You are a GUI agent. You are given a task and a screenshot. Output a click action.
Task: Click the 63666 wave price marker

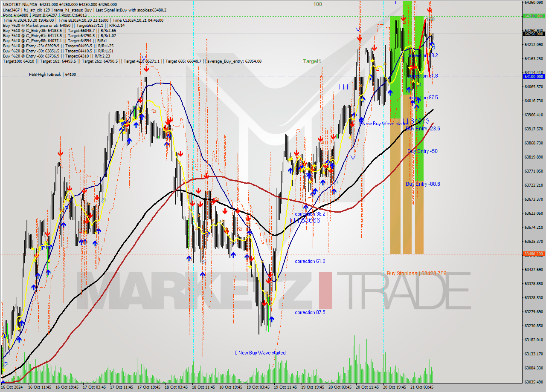coord(310,220)
